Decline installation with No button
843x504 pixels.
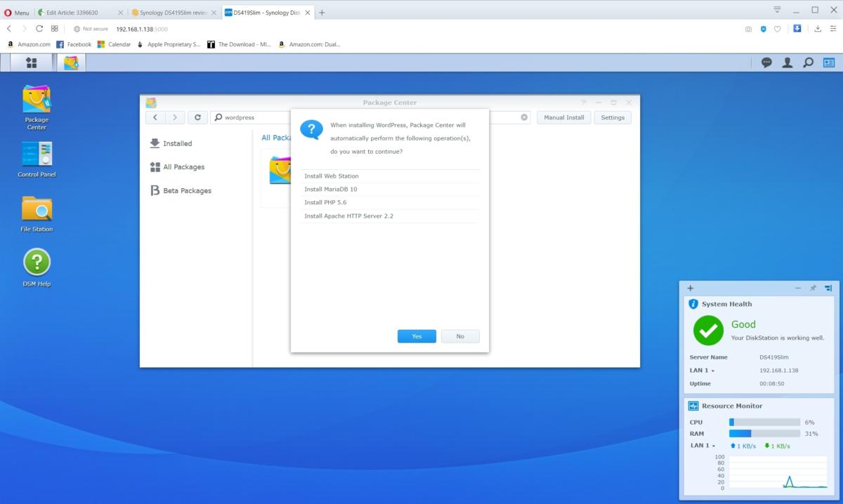[x=460, y=336]
